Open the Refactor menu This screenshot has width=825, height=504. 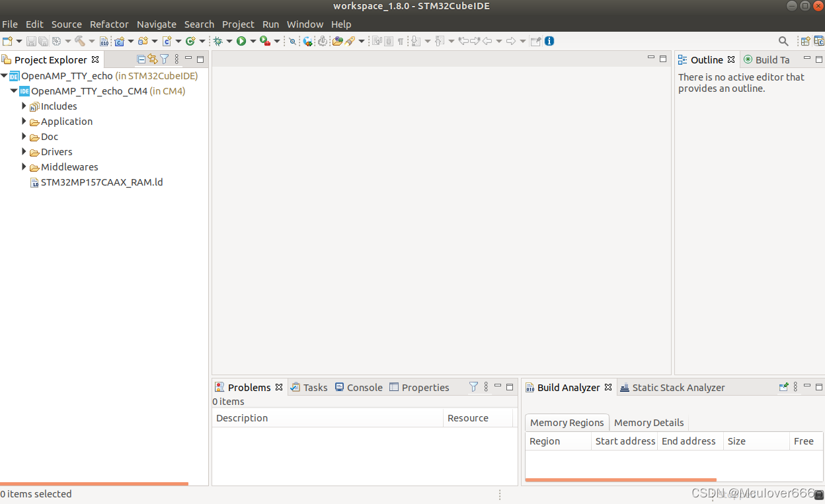click(109, 24)
